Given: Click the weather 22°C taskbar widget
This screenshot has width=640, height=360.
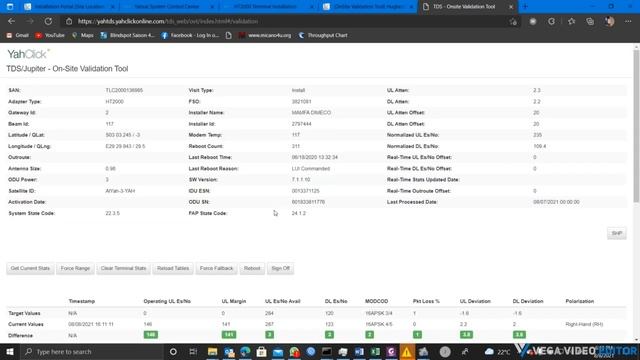Looking at the screenshot, I should tap(497, 352).
